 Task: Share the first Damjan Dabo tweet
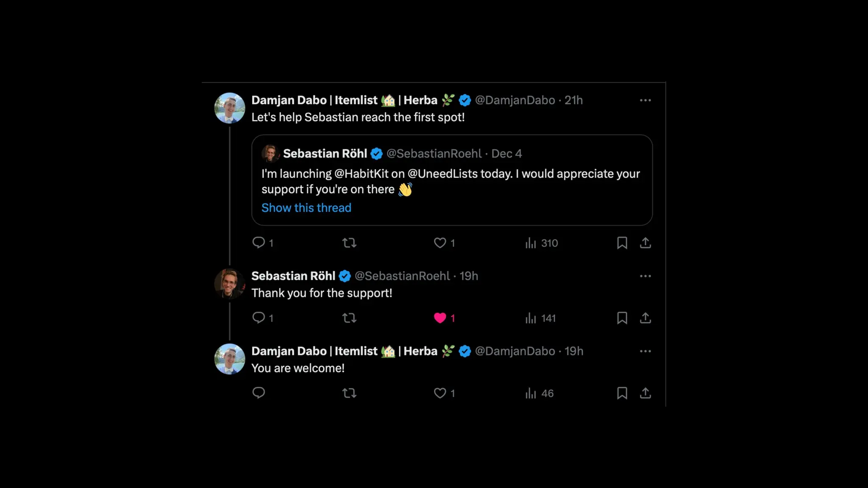645,243
